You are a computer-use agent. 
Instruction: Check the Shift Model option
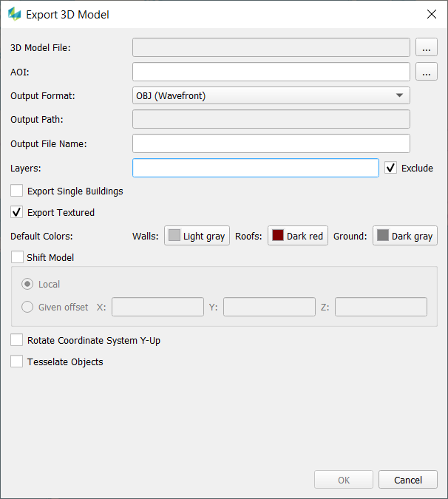[x=17, y=257]
